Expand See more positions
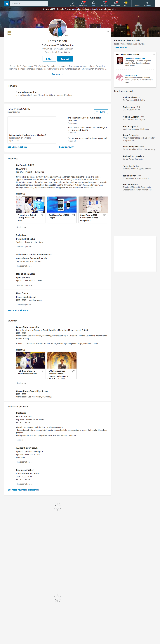This screenshot has width=160, height=644. pos(19,310)
